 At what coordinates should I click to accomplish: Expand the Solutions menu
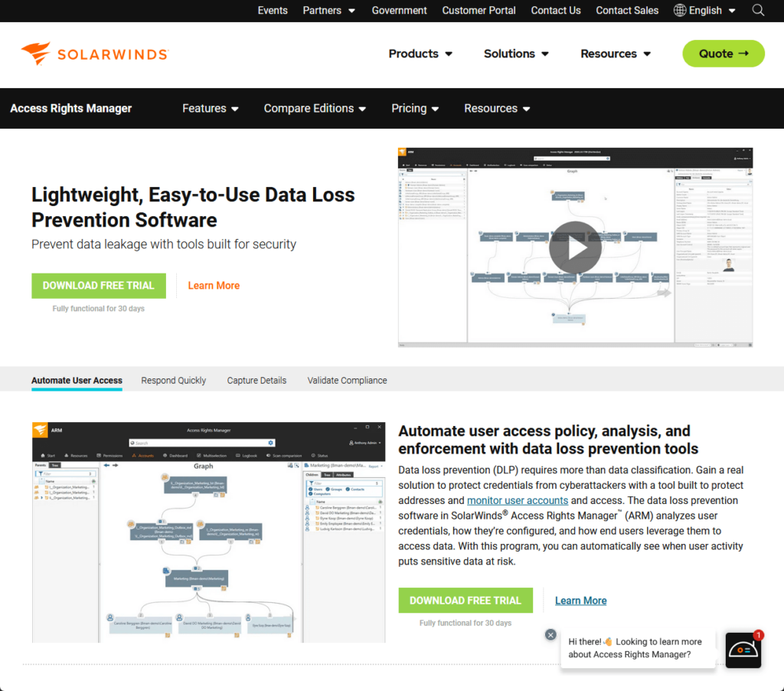516,54
